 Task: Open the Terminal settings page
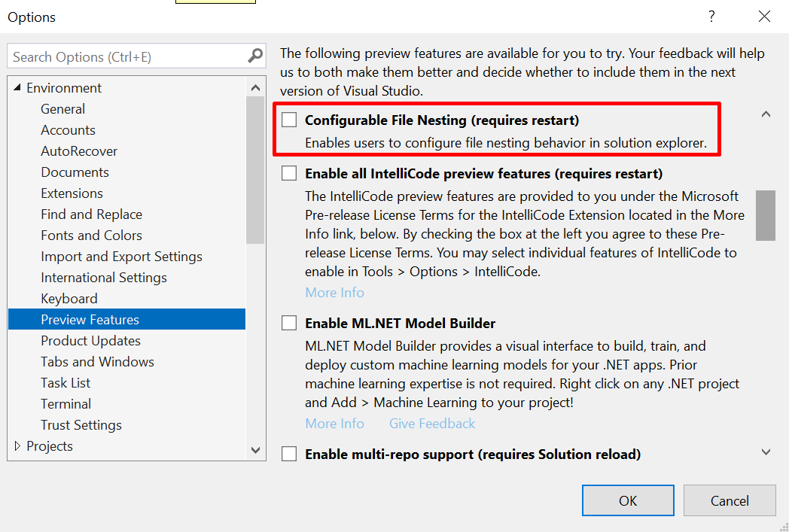point(65,403)
